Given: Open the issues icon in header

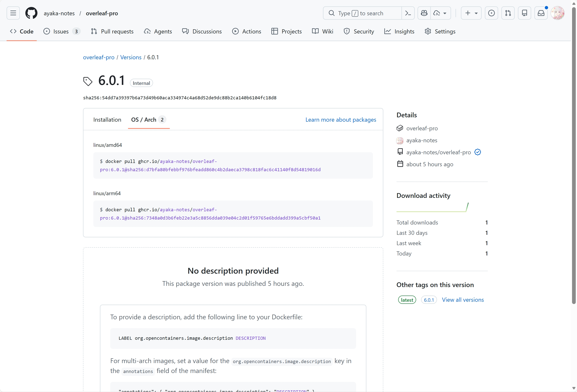Looking at the screenshot, I should (x=491, y=13).
